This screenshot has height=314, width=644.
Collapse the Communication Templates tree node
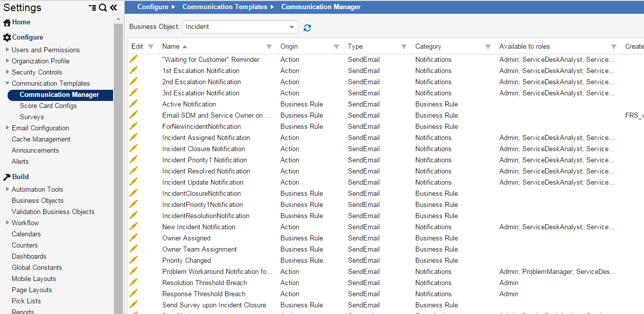click(x=7, y=83)
